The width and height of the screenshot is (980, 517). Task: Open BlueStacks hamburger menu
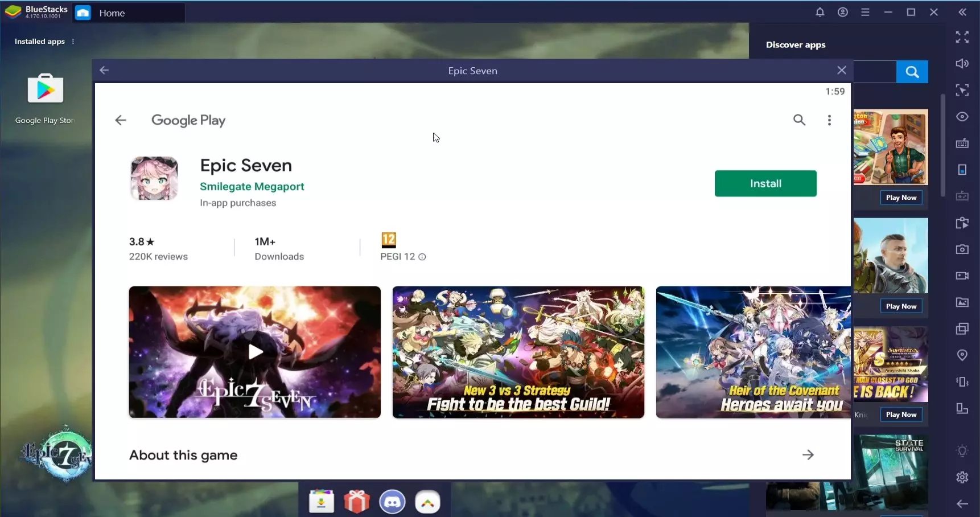click(x=865, y=12)
